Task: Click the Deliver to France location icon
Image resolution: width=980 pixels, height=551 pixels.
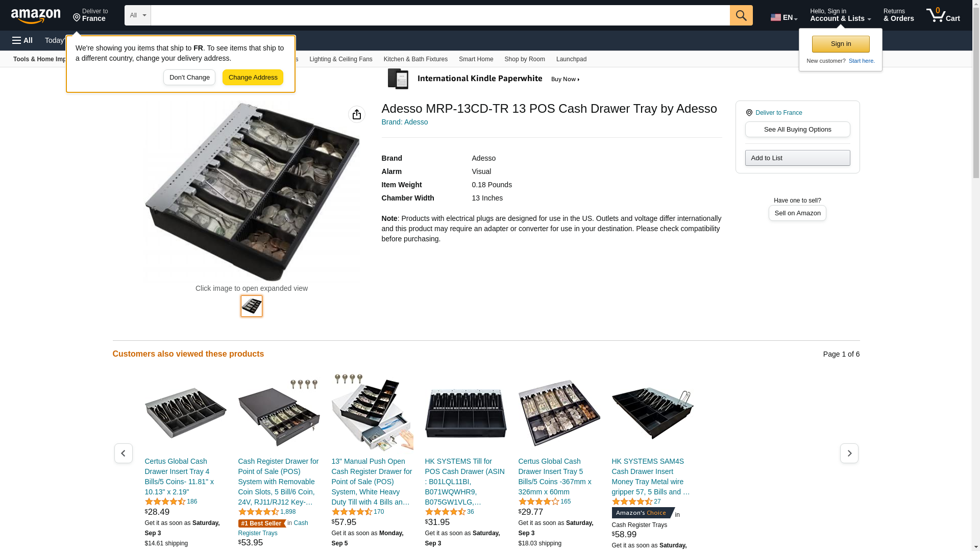Action: [x=77, y=18]
